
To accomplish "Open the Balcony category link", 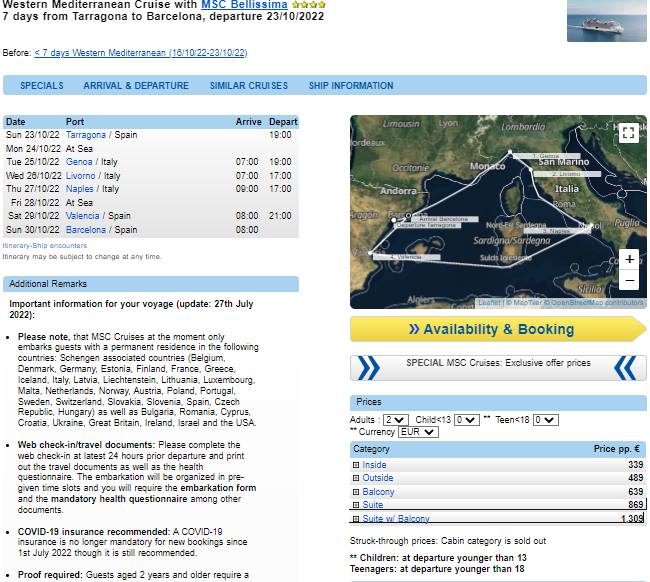I will pyautogui.click(x=378, y=492).
